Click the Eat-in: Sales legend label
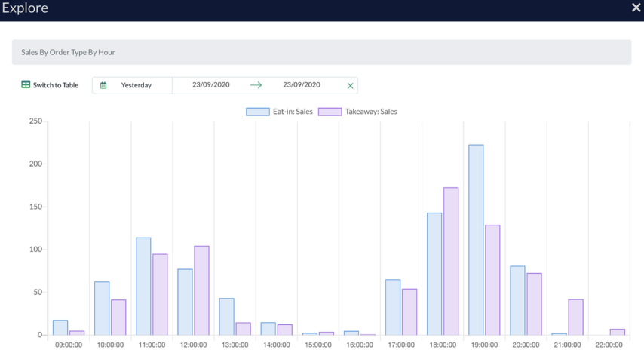The height and width of the screenshot is (362, 644). [x=293, y=112]
